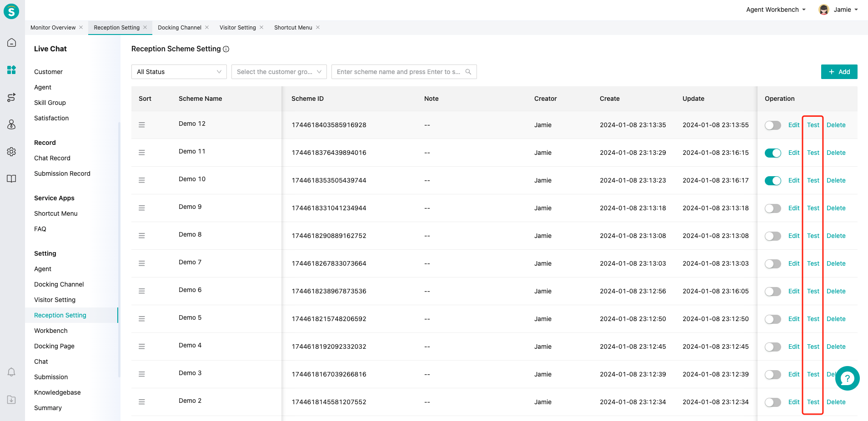The image size is (868, 421).
Task: Grab the sort handle for Demo 12
Action: pos(142,125)
